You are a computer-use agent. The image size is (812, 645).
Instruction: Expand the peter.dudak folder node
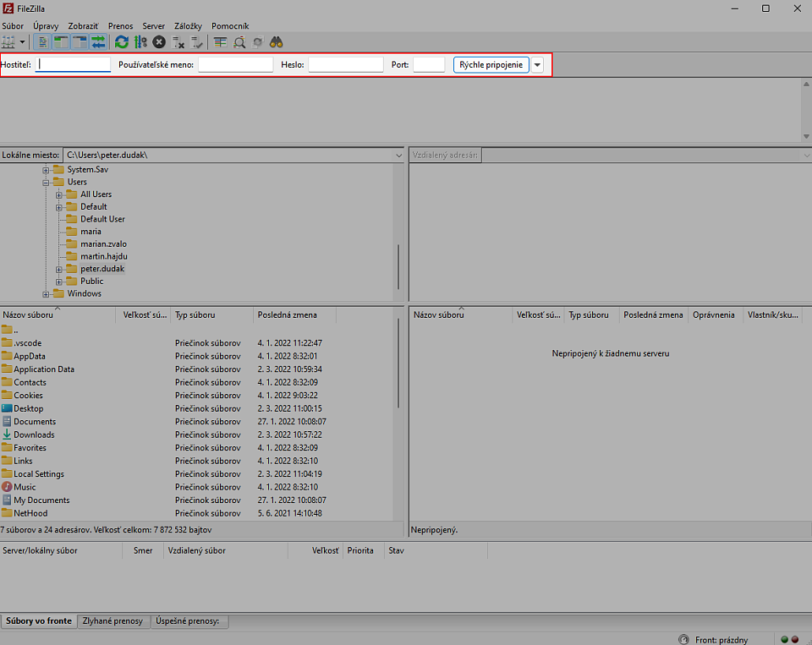(x=58, y=269)
